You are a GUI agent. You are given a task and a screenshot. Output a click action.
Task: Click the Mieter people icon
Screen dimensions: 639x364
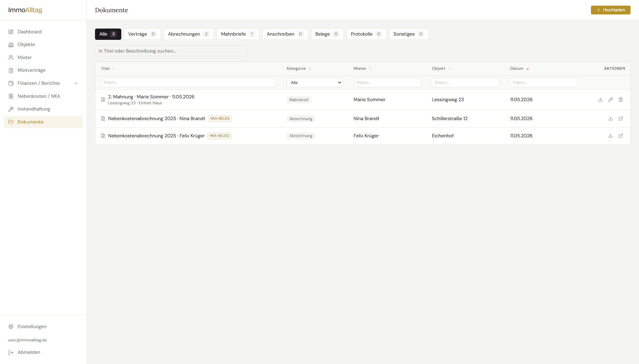(x=11, y=57)
